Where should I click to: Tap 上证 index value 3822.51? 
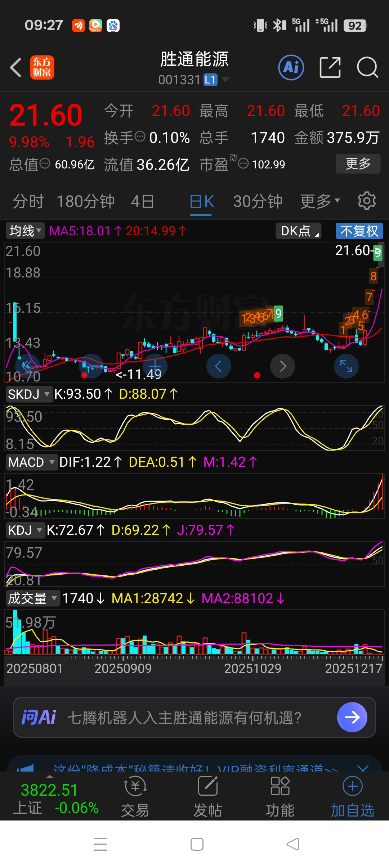coord(49,790)
